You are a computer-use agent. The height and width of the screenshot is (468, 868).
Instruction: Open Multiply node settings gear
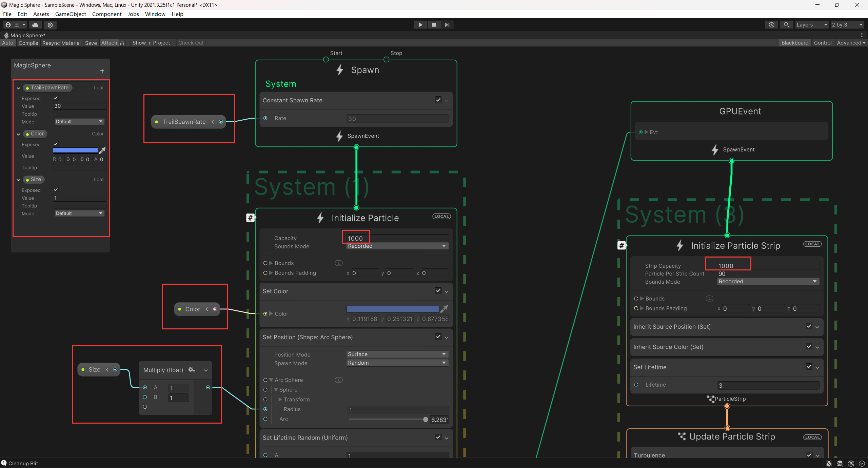point(191,370)
